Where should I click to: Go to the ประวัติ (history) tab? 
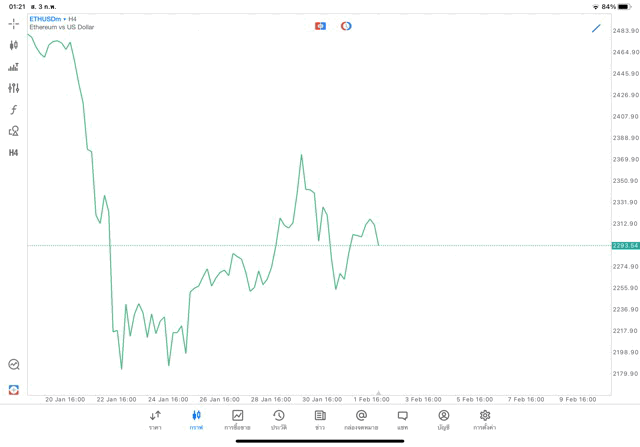279,420
